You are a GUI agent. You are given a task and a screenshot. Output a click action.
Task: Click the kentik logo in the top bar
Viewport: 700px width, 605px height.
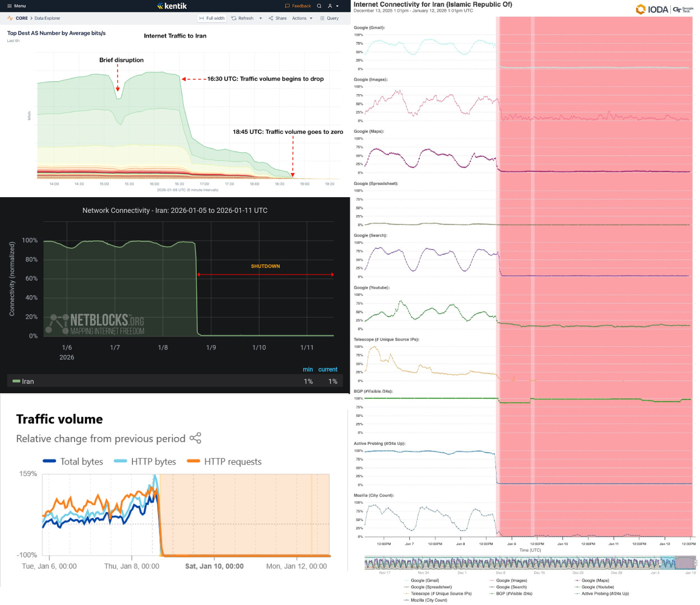pyautogui.click(x=172, y=6)
